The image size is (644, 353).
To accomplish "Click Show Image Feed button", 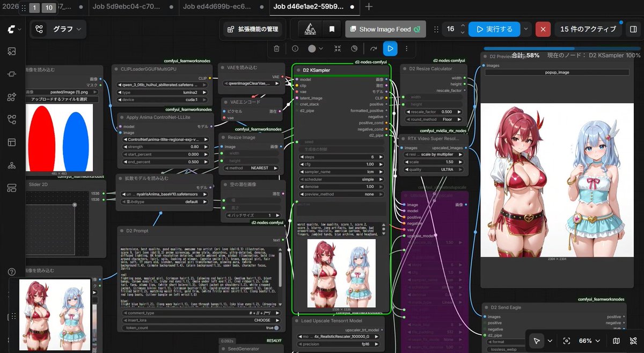I will tap(385, 29).
